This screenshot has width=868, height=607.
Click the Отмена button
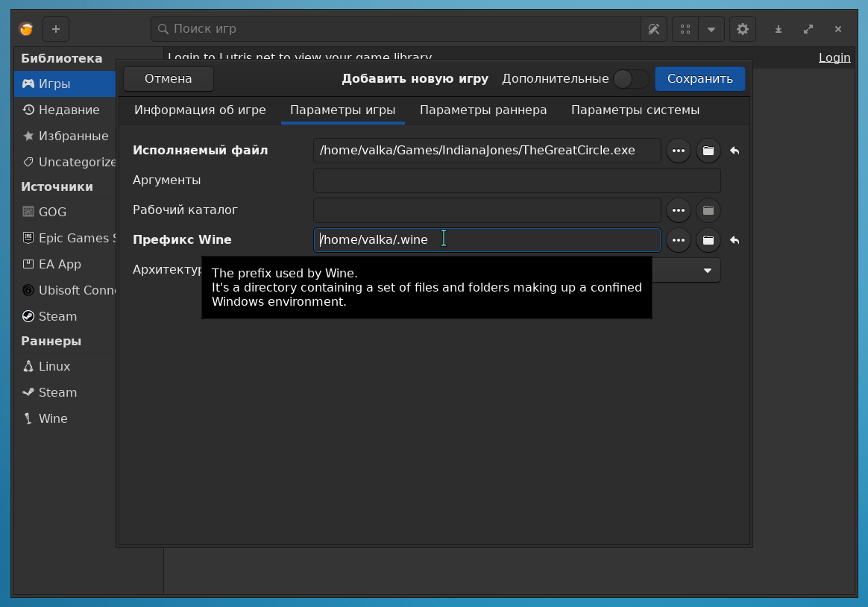[x=169, y=78]
